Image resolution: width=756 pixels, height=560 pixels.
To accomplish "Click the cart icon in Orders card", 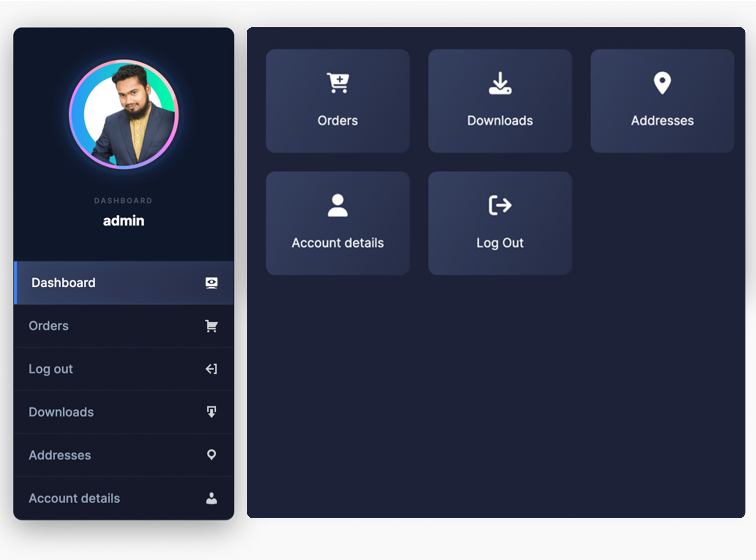I will 338,83.
